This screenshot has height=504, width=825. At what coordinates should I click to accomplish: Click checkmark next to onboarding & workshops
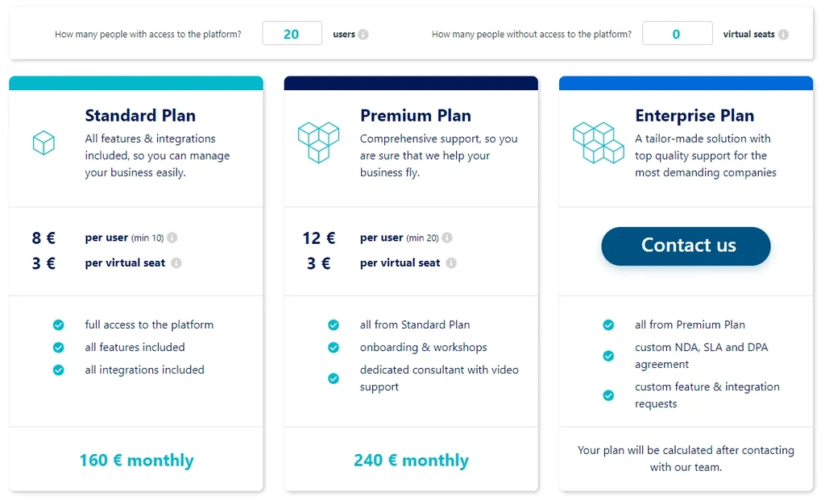[334, 347]
